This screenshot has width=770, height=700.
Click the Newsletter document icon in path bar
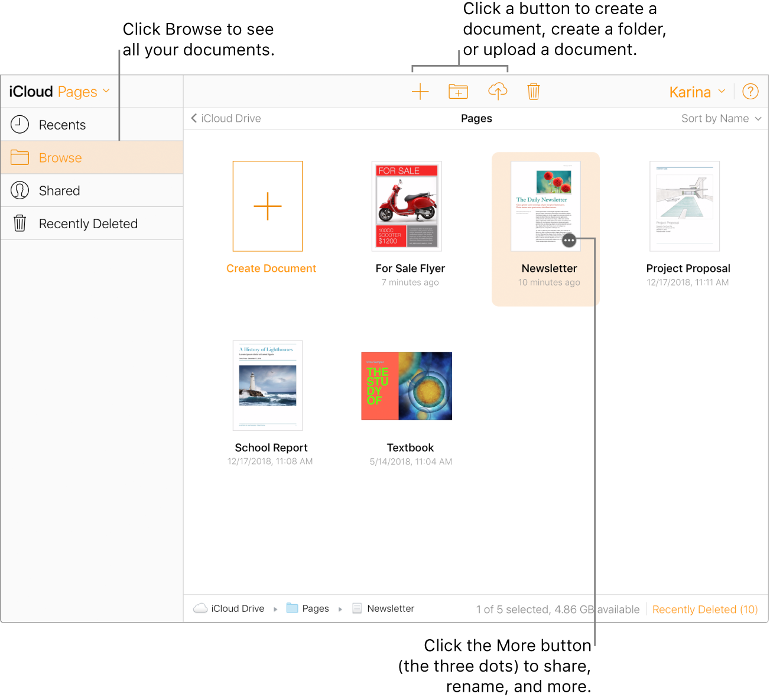click(x=357, y=608)
